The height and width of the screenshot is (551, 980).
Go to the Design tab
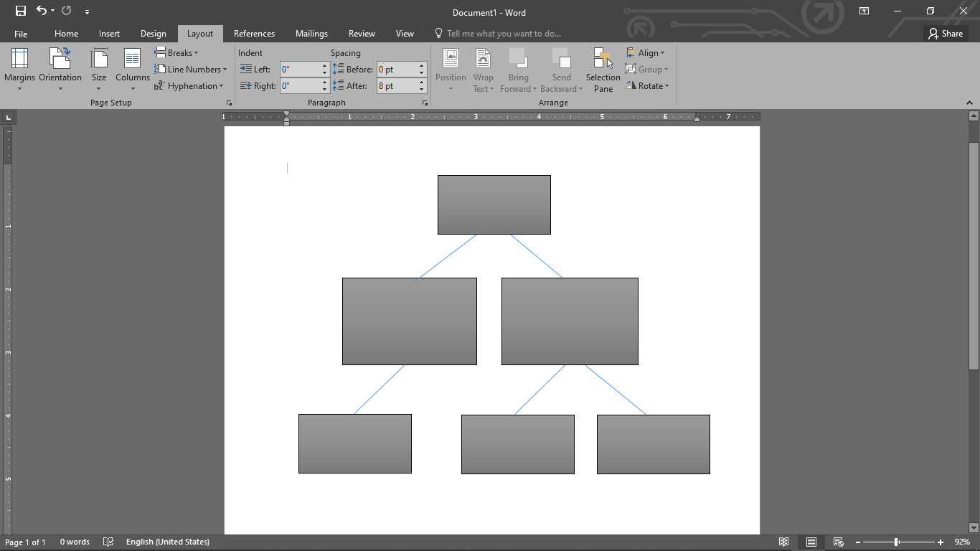[153, 34]
